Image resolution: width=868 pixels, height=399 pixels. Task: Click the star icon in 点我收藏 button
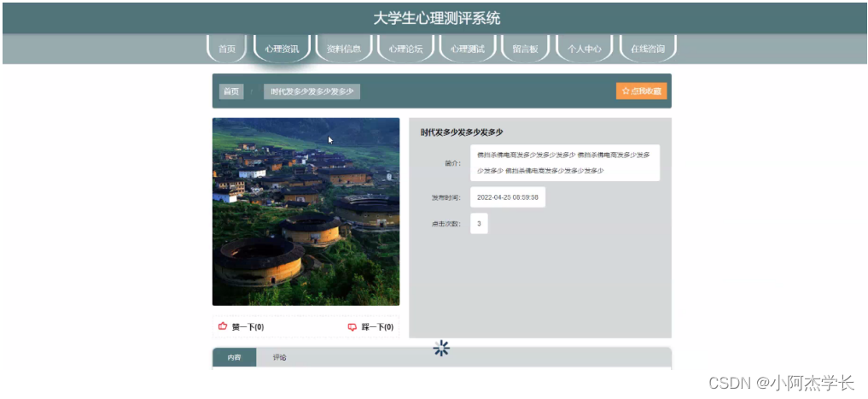(626, 91)
